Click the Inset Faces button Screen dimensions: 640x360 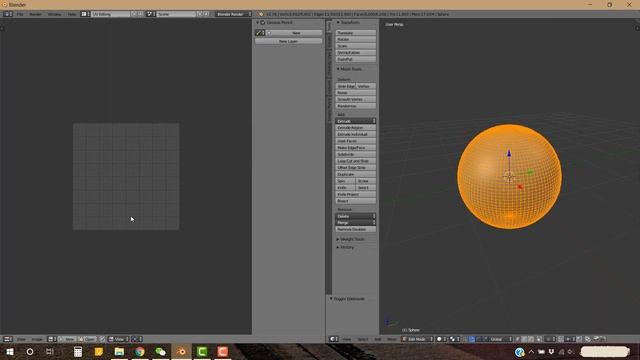coord(356,141)
